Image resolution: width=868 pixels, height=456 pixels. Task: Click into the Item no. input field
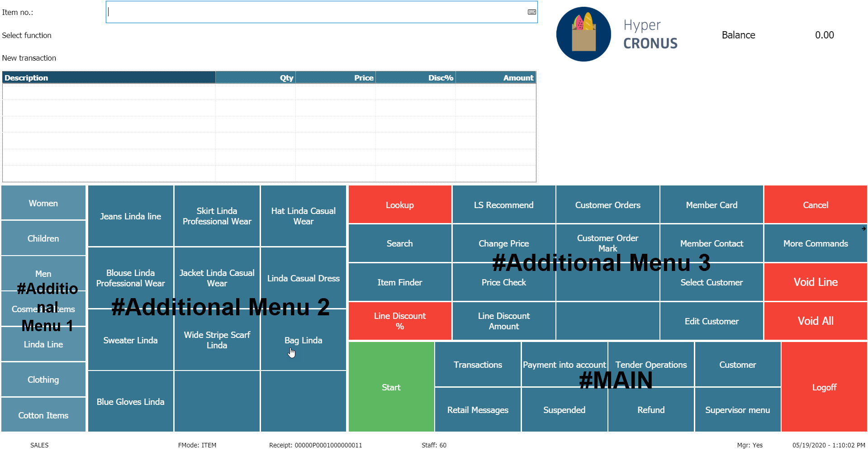317,12
